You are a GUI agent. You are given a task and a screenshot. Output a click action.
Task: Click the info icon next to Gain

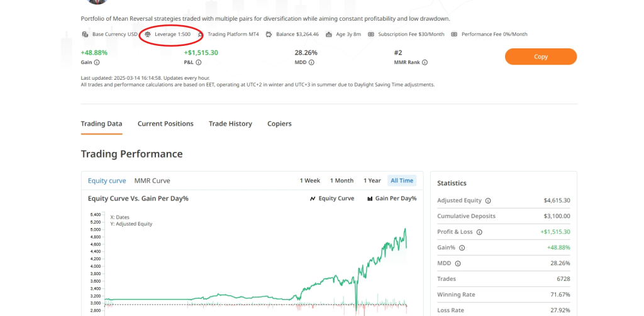click(x=97, y=62)
